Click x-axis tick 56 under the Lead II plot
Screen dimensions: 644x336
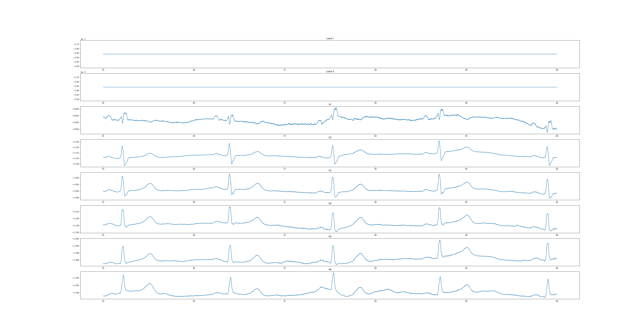point(194,103)
